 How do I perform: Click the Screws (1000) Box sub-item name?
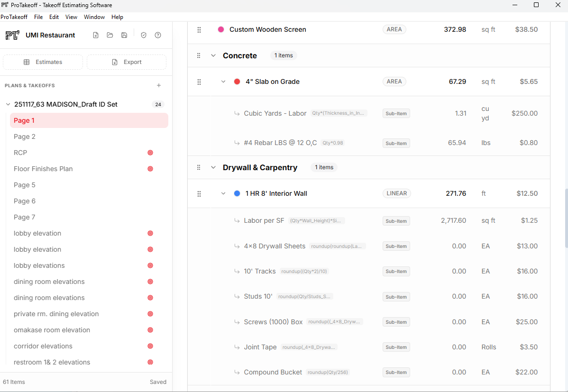click(x=273, y=322)
